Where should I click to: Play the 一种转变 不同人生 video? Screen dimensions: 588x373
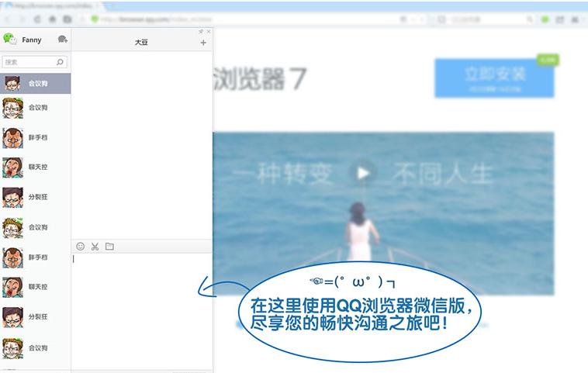click(362, 173)
